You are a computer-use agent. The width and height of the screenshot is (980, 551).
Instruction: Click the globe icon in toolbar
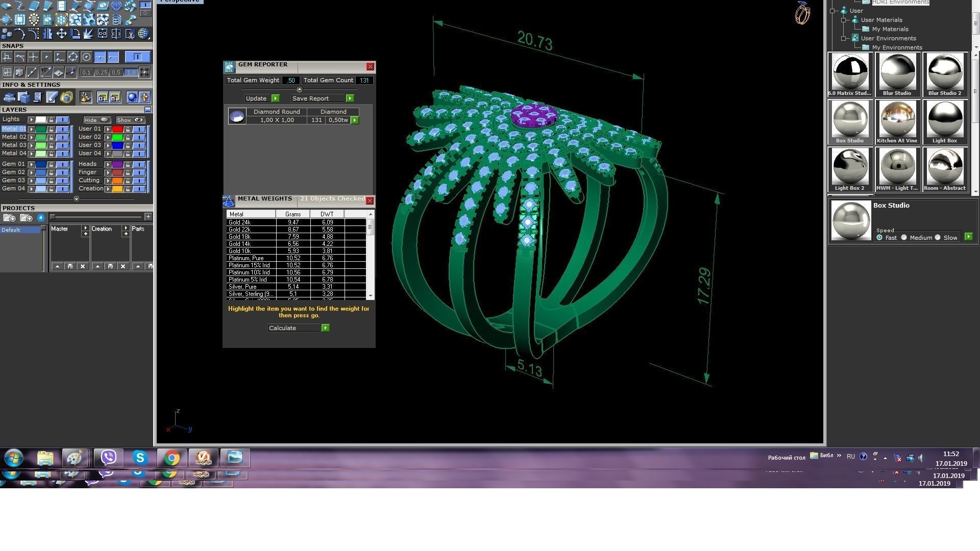[x=144, y=34]
